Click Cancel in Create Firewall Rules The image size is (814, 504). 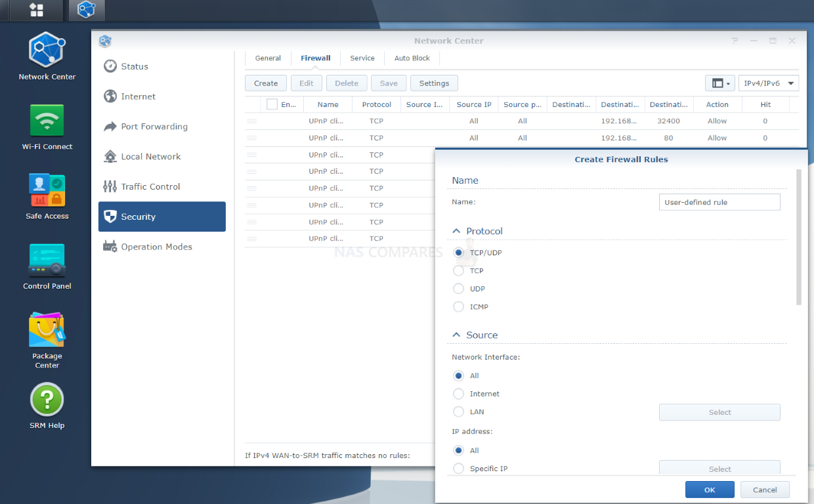(x=765, y=490)
